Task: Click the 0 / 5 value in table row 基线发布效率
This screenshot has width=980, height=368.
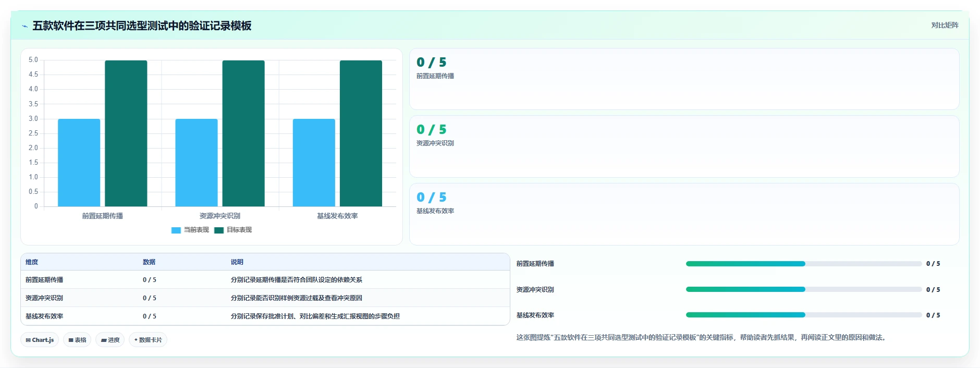Action: pyautogui.click(x=150, y=316)
